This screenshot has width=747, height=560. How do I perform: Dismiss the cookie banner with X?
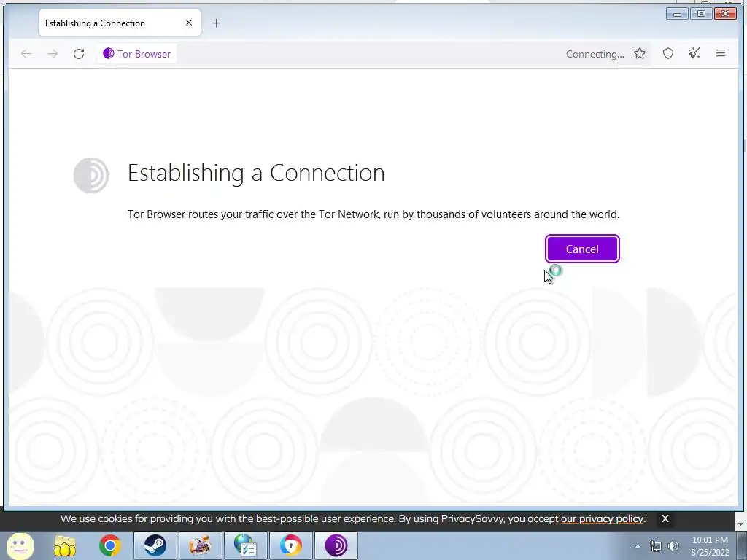click(x=665, y=518)
